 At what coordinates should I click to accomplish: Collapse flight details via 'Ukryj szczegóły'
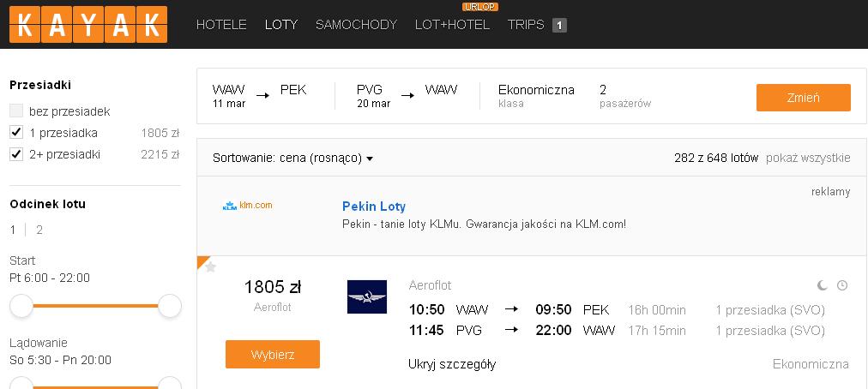[452, 364]
